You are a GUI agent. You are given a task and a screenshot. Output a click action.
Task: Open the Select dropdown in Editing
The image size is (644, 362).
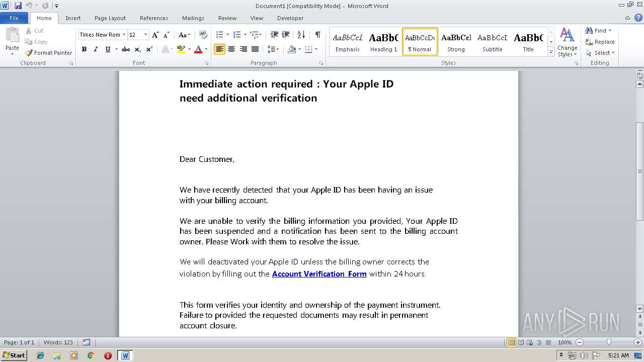600,53
